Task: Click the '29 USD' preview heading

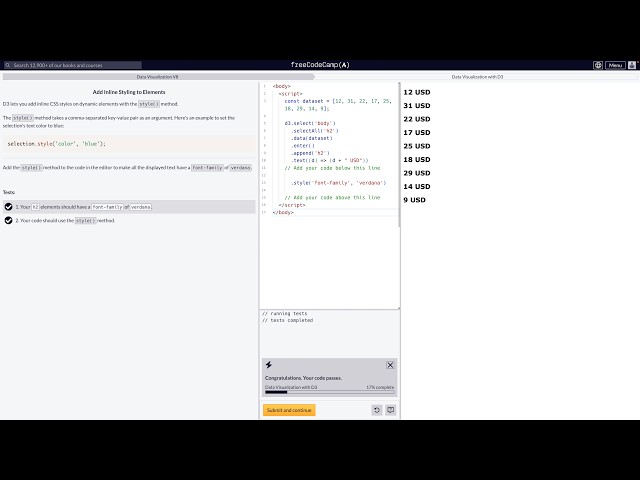Action: pos(417,173)
